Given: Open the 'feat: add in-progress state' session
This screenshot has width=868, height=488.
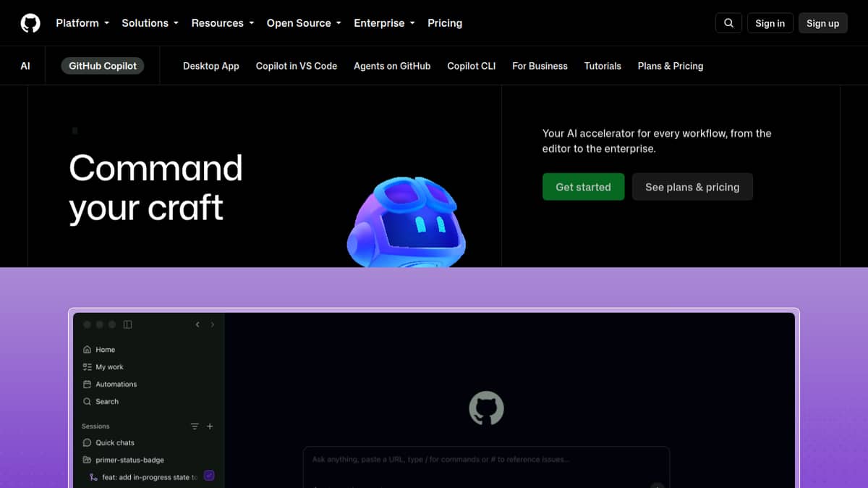Looking at the screenshot, I should coord(150,477).
